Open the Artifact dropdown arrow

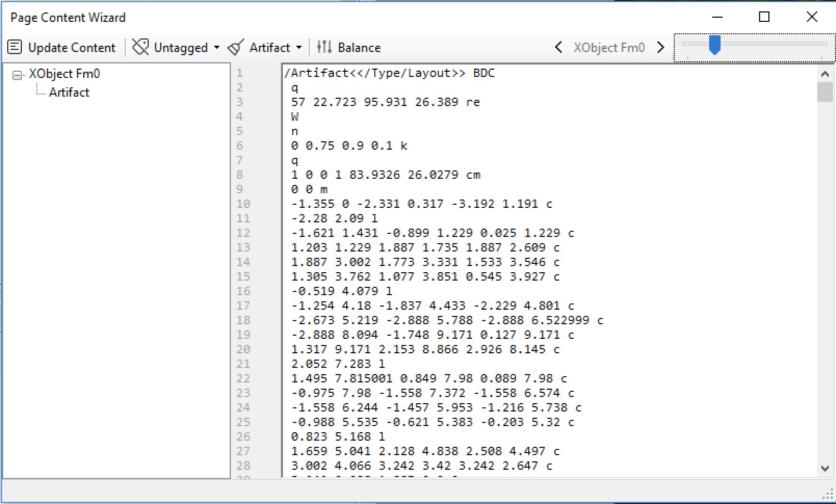tap(299, 47)
